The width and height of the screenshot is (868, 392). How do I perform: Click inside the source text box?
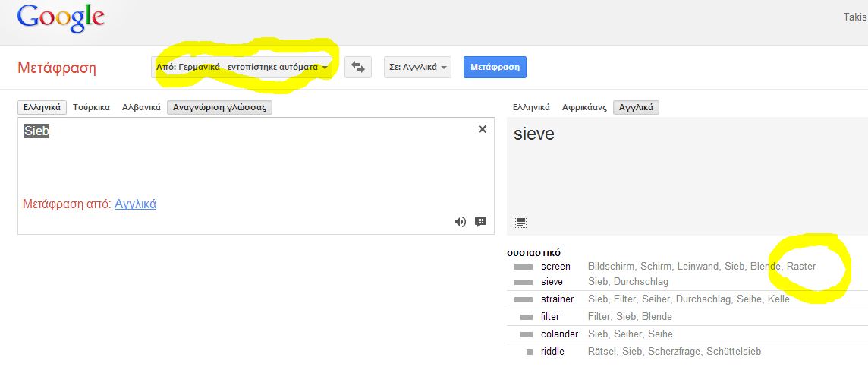click(256, 175)
